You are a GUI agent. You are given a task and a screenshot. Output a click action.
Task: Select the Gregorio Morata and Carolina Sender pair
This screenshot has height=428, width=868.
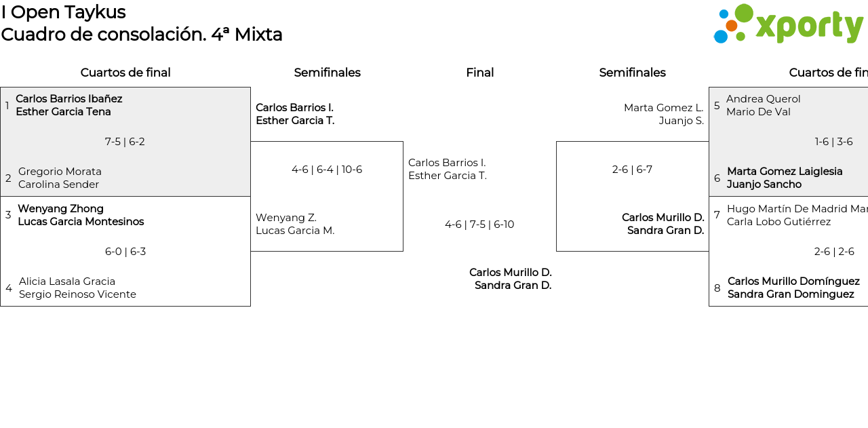pos(60,178)
